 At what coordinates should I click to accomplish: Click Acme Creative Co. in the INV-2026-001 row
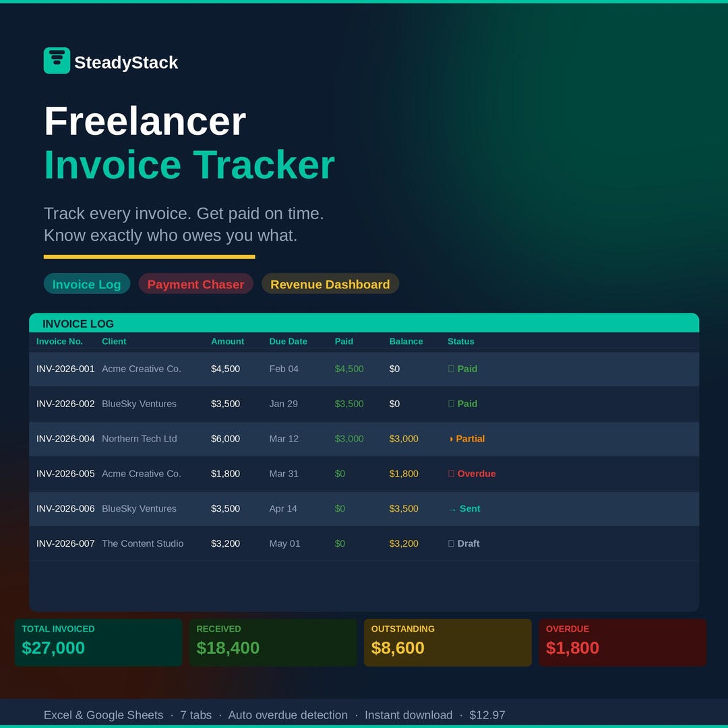tap(141, 369)
